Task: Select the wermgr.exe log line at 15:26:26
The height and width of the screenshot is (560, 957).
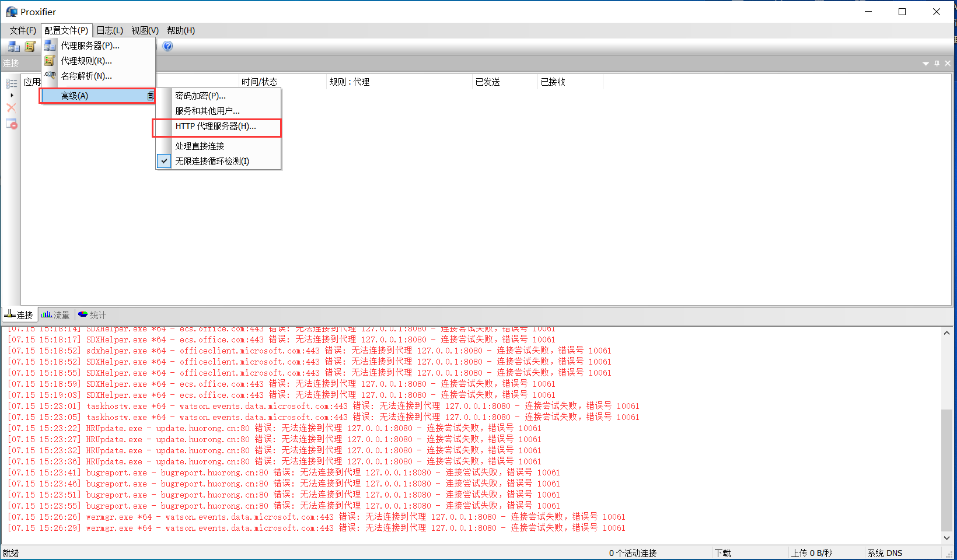Action: tap(316, 517)
